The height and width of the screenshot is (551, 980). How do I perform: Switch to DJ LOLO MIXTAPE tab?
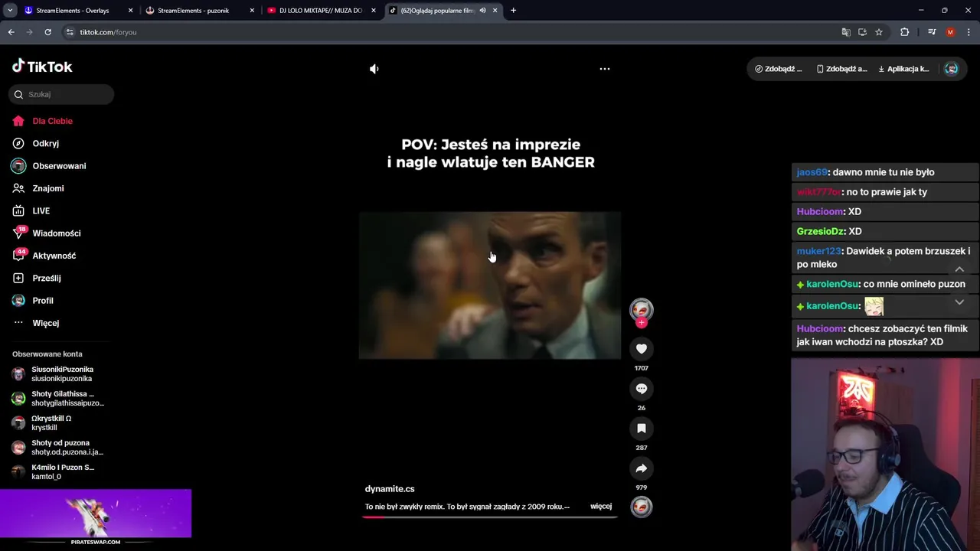[x=322, y=11]
